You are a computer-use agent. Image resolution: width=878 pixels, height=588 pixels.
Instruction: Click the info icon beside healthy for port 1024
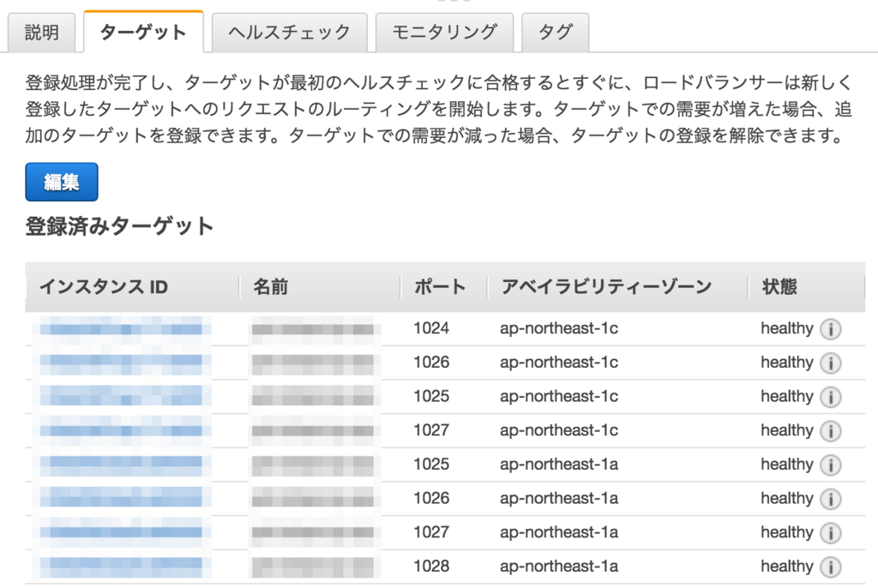coord(829,328)
